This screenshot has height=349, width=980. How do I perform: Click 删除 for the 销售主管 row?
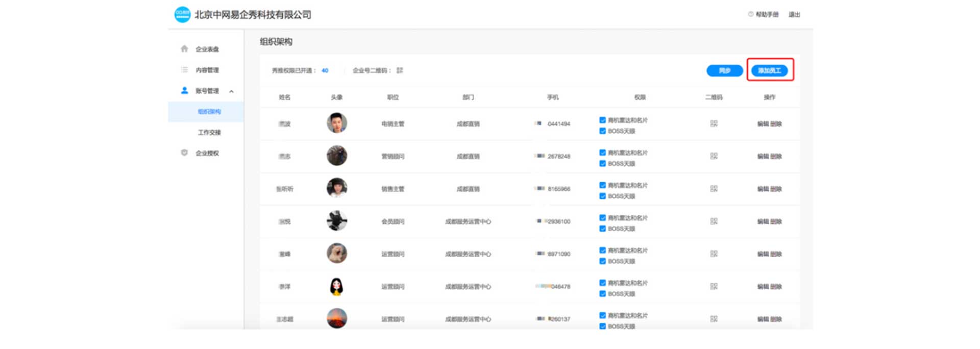point(776,189)
